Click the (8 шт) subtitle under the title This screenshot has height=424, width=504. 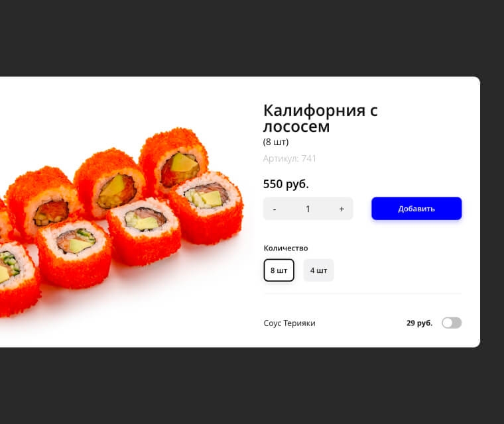(276, 142)
